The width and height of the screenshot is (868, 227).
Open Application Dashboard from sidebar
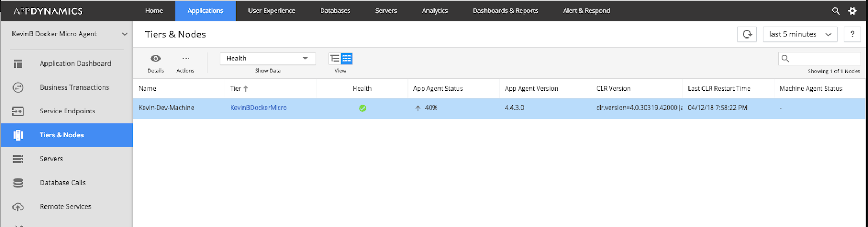pos(75,64)
